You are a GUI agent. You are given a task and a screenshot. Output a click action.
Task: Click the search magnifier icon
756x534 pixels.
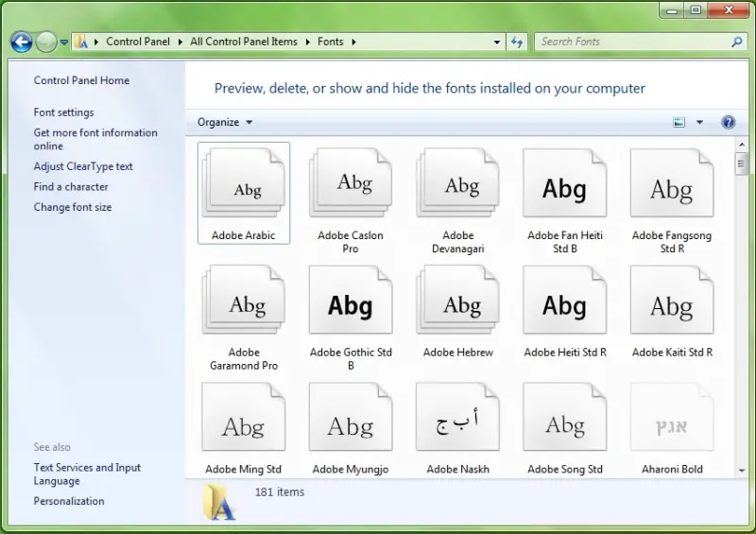click(x=737, y=42)
